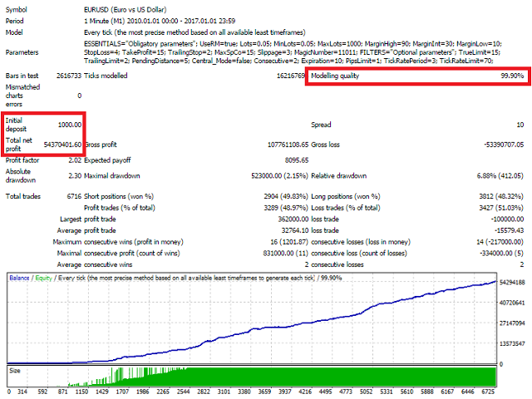Click the Mismatched charts errors value 0
532x399 pixels.
[80, 96]
